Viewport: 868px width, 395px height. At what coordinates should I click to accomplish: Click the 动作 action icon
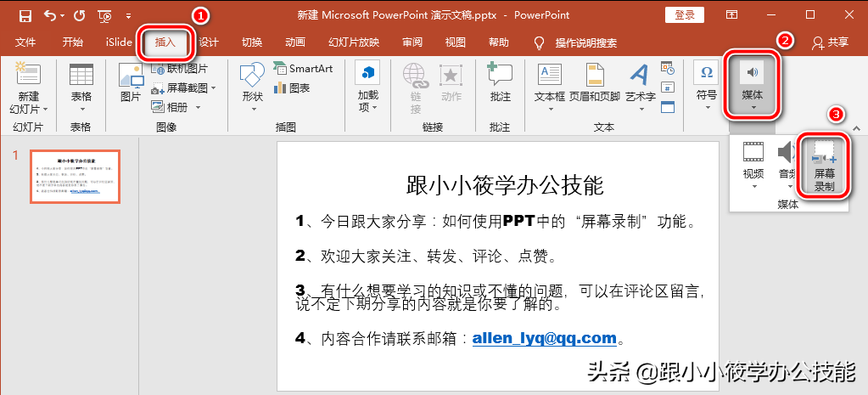(x=451, y=82)
